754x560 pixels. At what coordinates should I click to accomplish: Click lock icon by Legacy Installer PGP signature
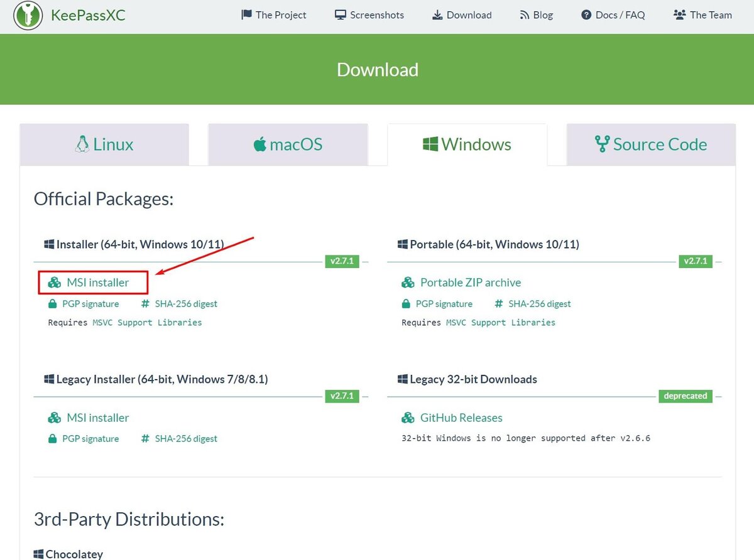click(53, 439)
